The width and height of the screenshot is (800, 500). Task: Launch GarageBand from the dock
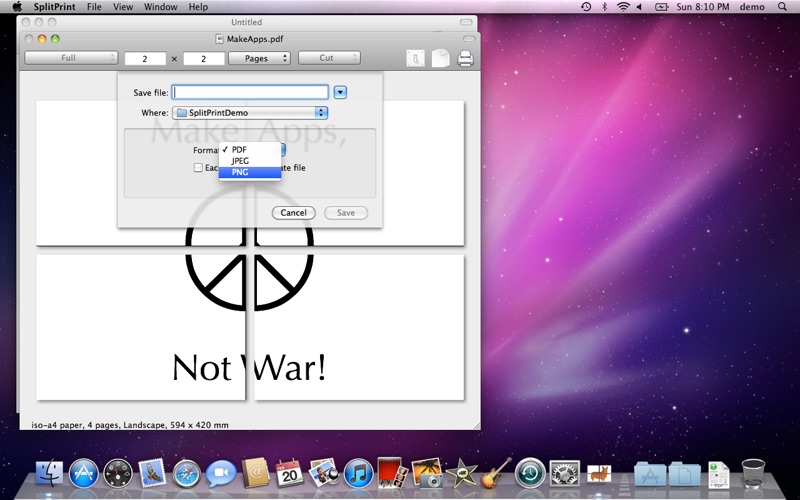pos(495,473)
